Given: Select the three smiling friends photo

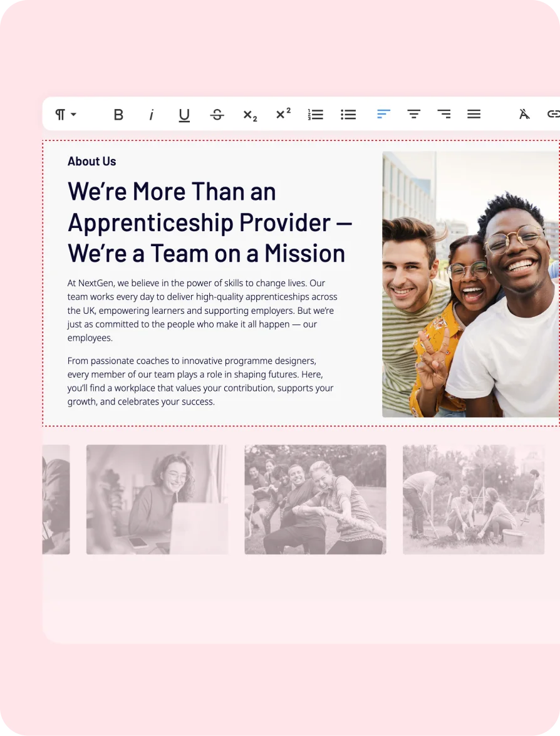Looking at the screenshot, I should point(470,284).
